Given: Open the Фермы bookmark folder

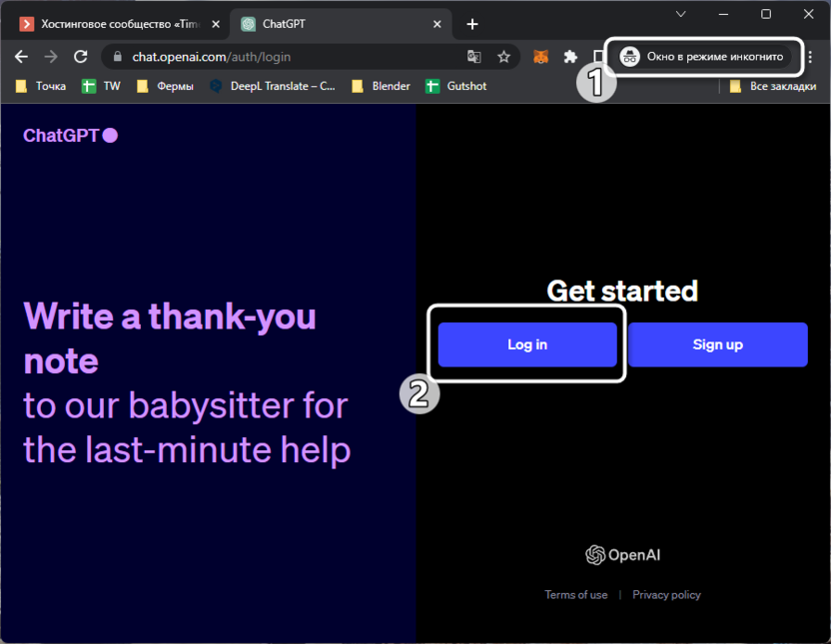Looking at the screenshot, I should pos(166,86).
